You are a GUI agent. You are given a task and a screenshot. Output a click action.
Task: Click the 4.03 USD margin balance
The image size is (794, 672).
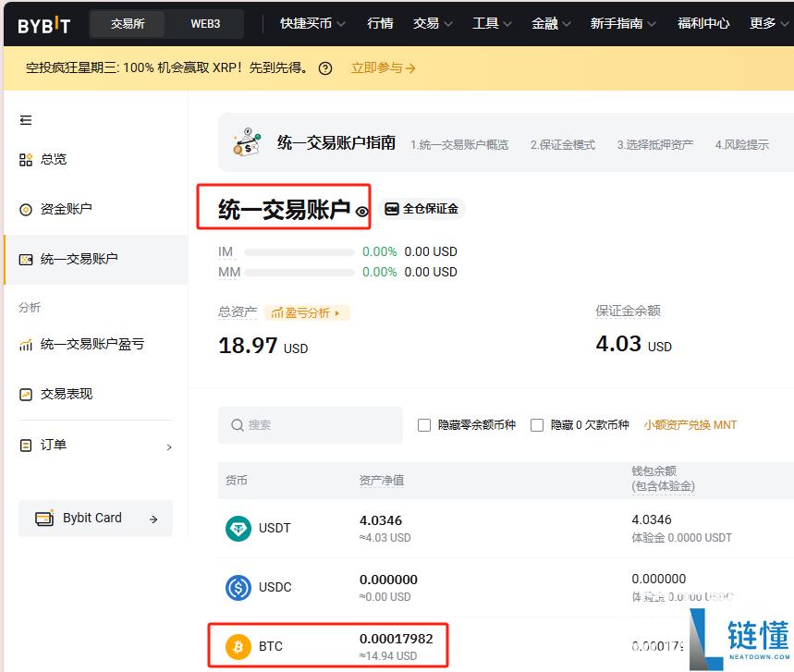click(633, 345)
